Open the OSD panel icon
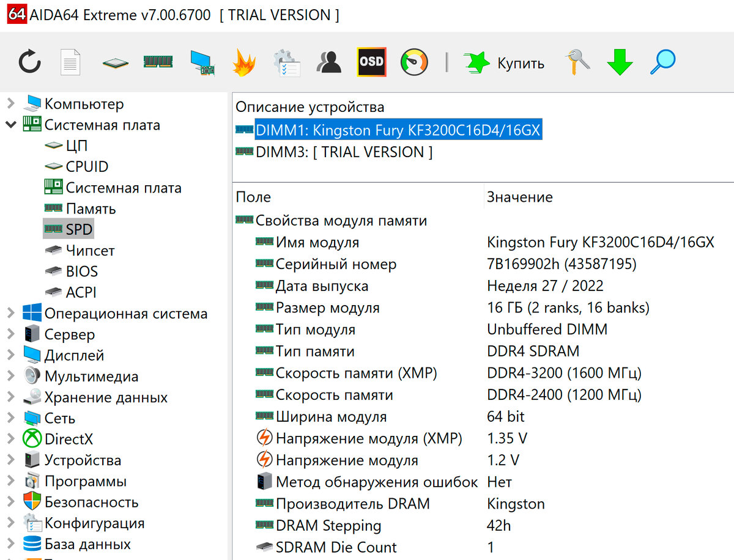This screenshot has height=560, width=734. (x=371, y=62)
